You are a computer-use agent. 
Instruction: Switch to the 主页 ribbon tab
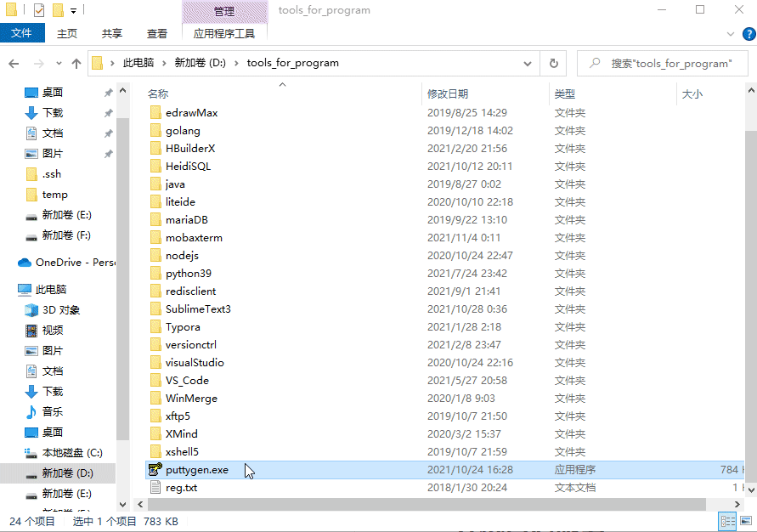tap(66, 33)
